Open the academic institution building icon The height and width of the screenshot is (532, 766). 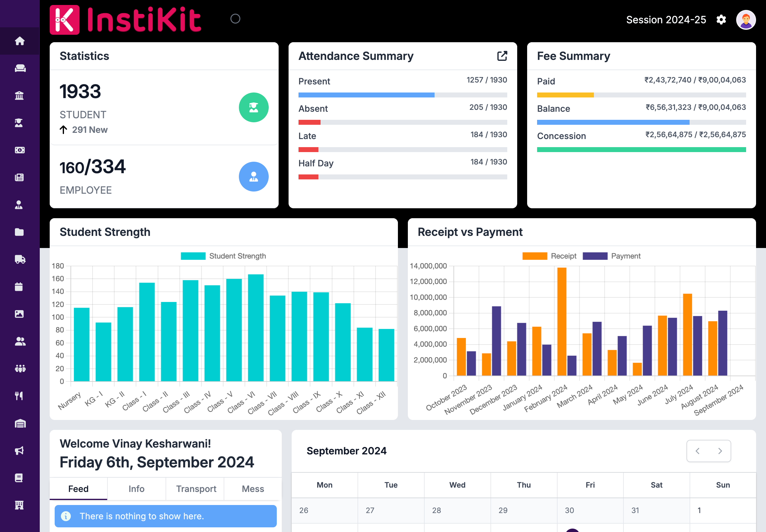(19, 96)
